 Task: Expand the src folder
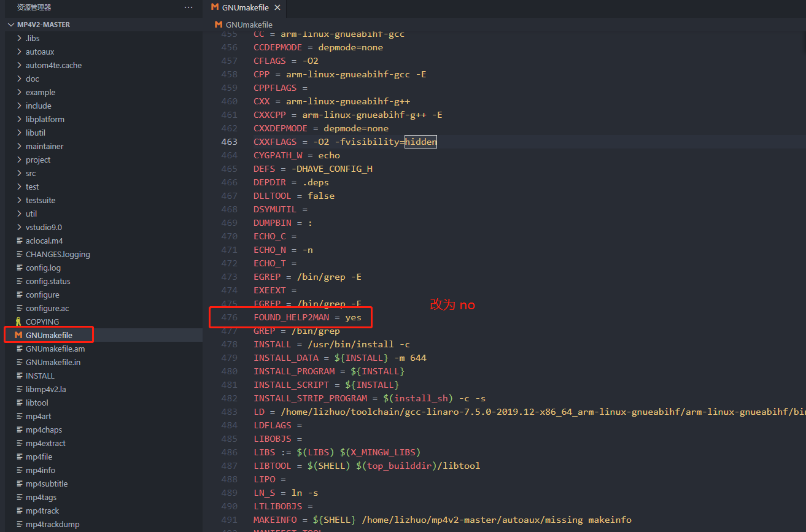(x=31, y=173)
